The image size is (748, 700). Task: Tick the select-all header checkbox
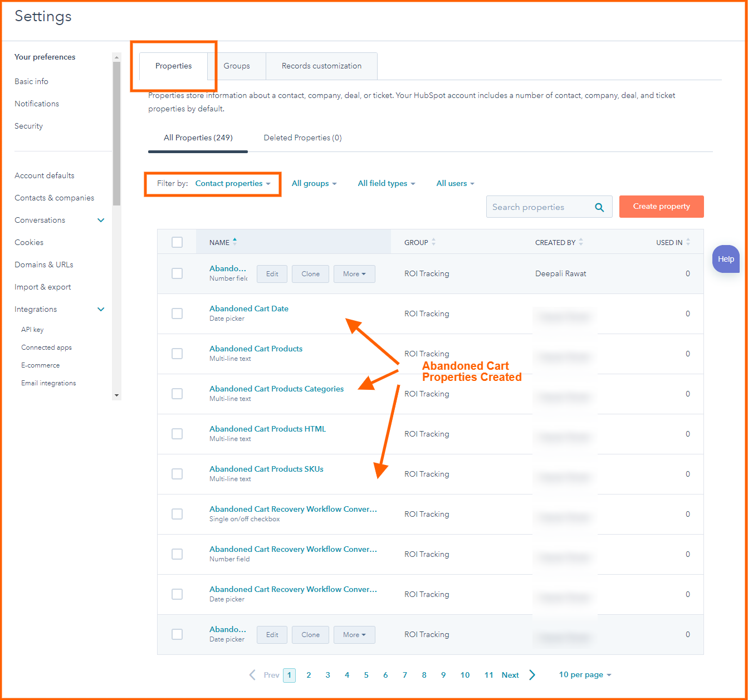coord(177,242)
